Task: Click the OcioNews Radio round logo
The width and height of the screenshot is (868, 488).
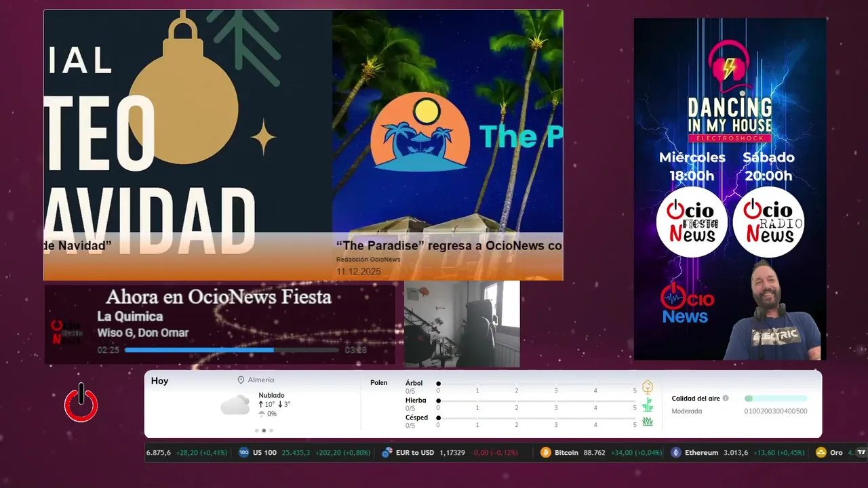Action: 768,222
